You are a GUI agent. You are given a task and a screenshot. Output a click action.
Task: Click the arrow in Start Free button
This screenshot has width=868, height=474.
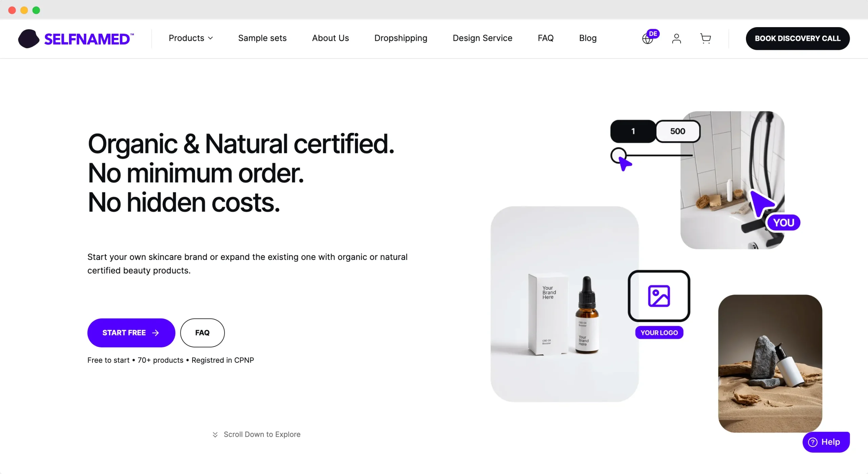(156, 333)
